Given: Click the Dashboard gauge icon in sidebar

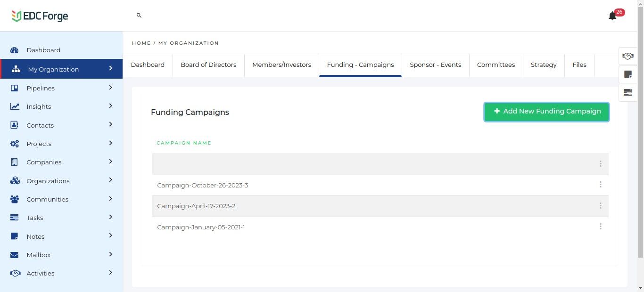Looking at the screenshot, I should click(15, 50).
